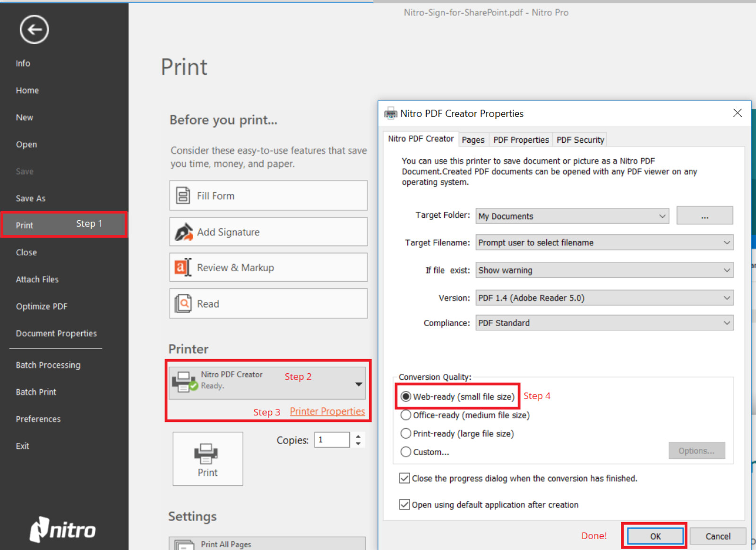Viewport: 756px width, 550px height.
Task: Click the Printer Properties link
Action: coord(327,412)
